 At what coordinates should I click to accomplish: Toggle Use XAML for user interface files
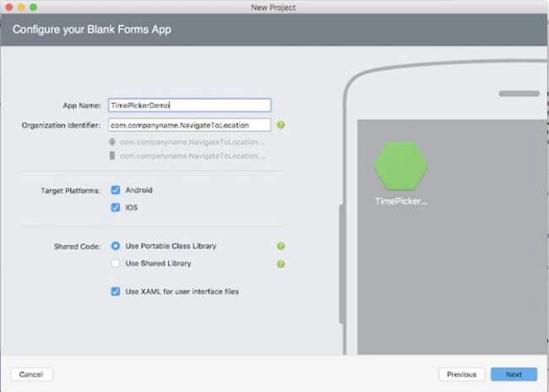point(115,291)
